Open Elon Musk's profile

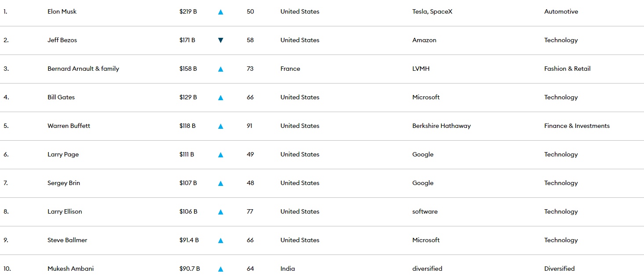[62, 11]
